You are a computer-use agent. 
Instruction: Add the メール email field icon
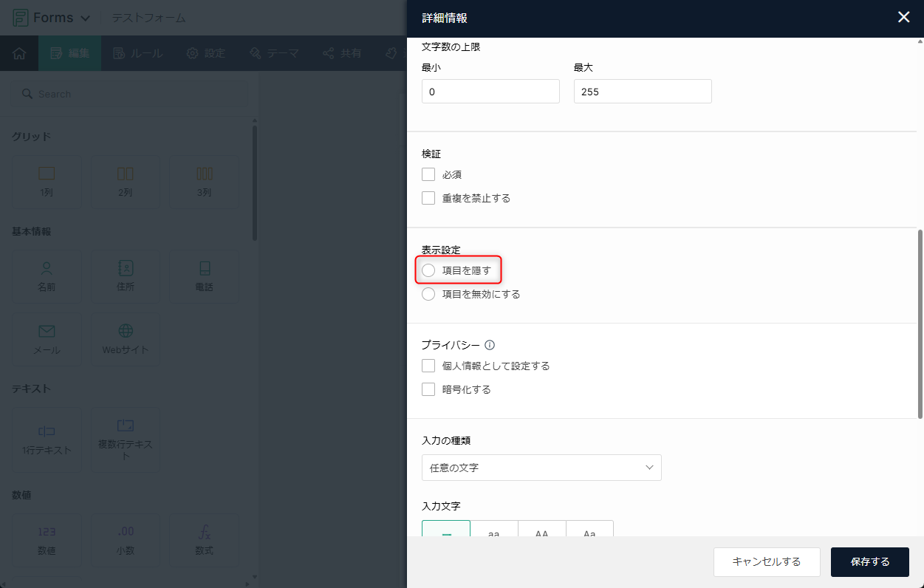(x=47, y=332)
